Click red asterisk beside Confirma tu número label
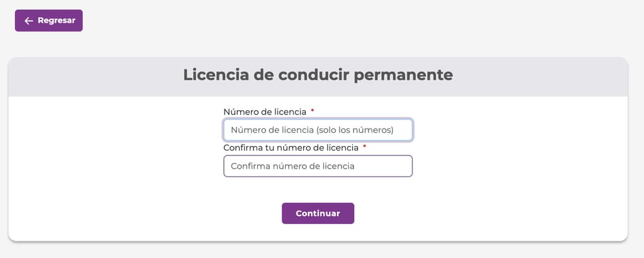This screenshot has width=644, height=258. click(x=364, y=147)
